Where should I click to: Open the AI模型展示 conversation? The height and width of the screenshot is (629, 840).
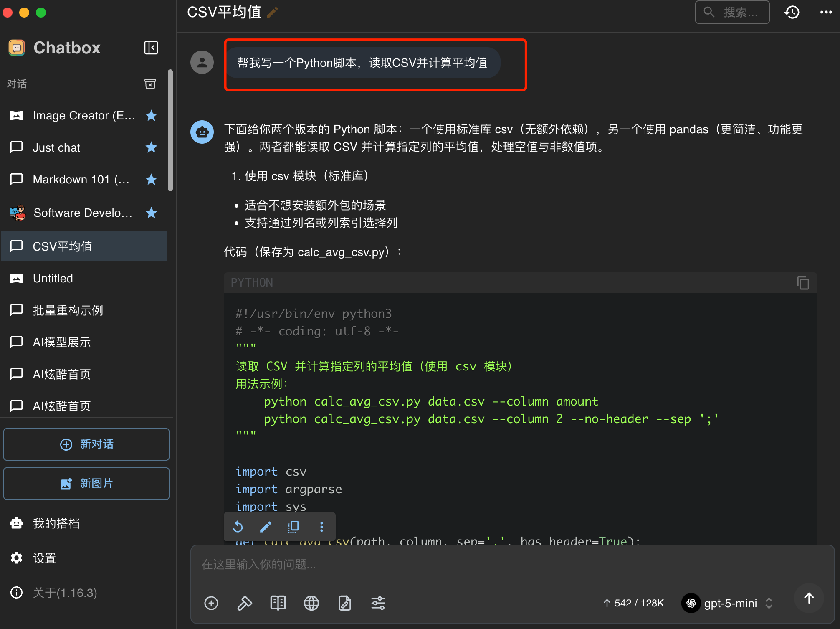(84, 342)
